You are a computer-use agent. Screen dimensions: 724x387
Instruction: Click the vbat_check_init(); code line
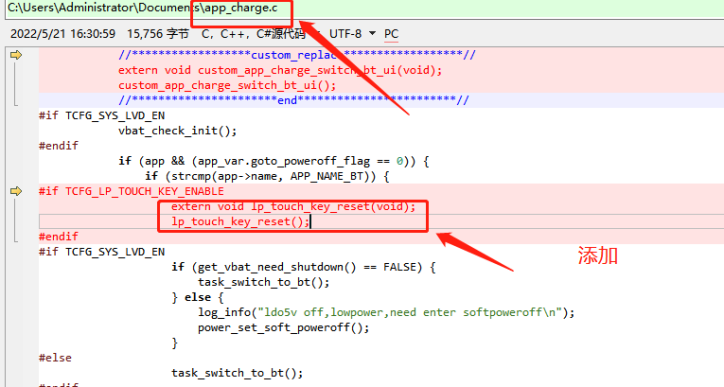177,131
